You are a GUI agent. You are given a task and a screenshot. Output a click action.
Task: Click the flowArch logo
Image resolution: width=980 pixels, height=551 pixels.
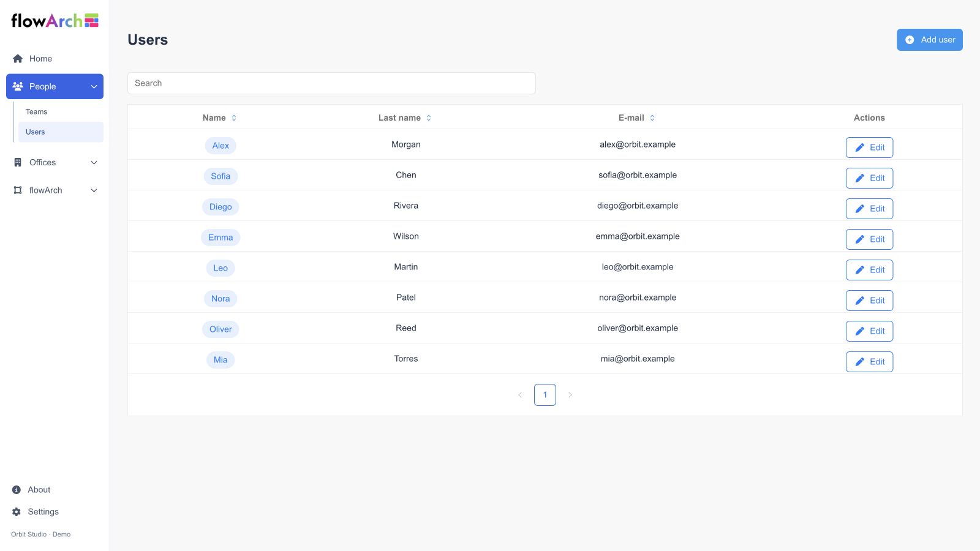pyautogui.click(x=55, y=21)
